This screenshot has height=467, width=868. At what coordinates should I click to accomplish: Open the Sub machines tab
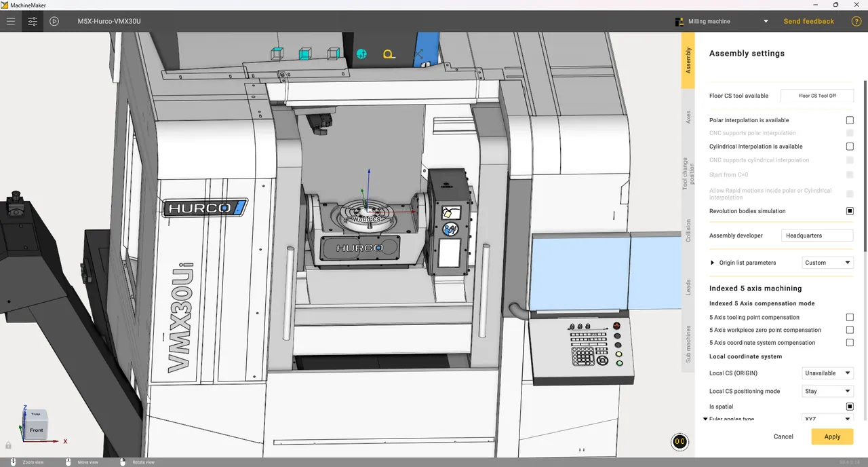[688, 344]
